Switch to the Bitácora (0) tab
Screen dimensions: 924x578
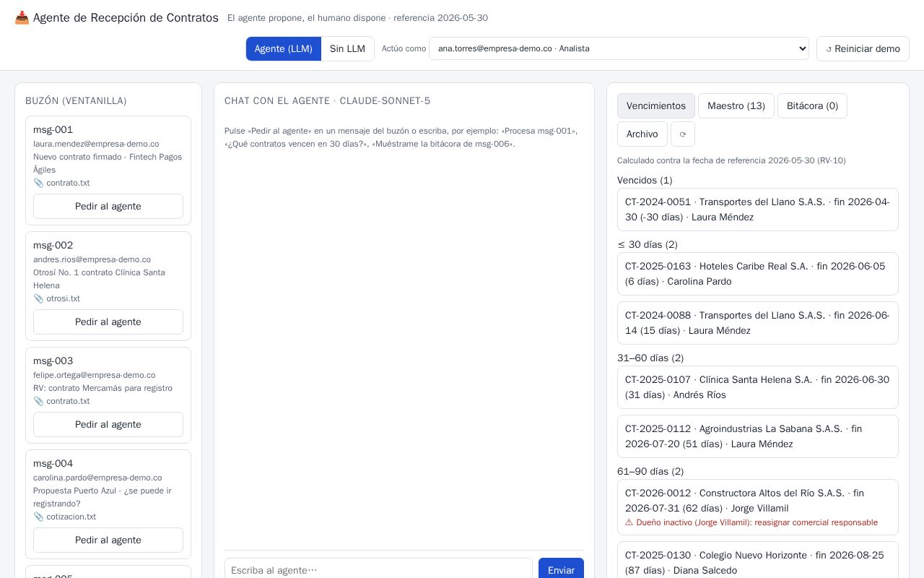(812, 106)
